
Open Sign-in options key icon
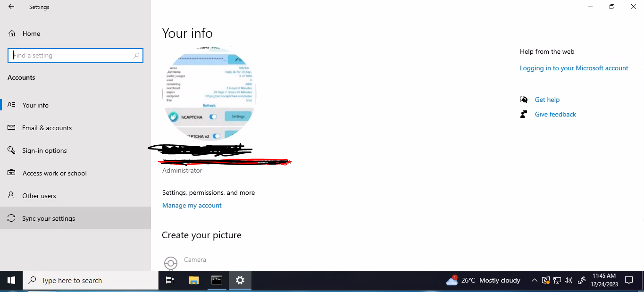pyautogui.click(x=11, y=150)
